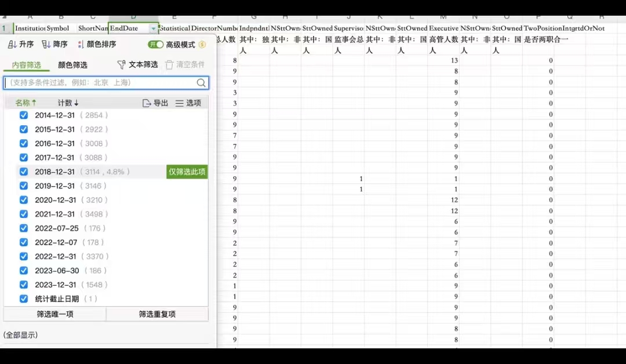The image size is (626, 364).
Task: Uncheck the 2022-07-25 checkbox
Action: coord(24,228)
